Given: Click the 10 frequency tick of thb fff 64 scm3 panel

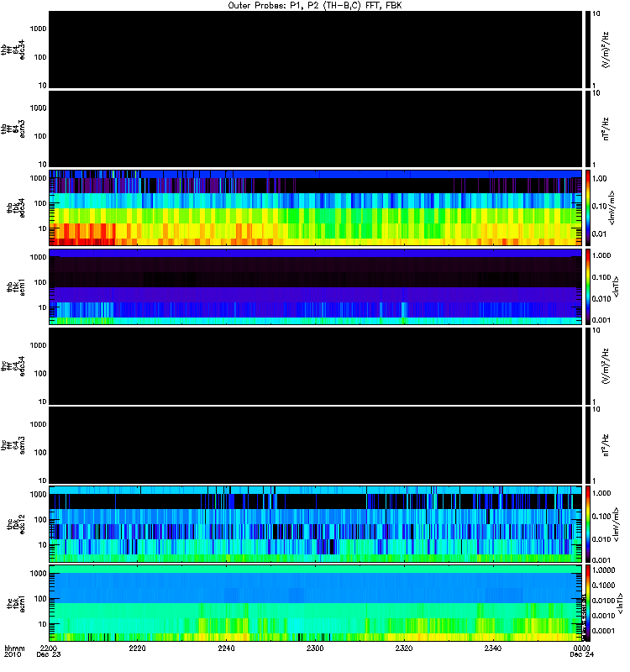Looking at the screenshot, I should (x=42, y=165).
